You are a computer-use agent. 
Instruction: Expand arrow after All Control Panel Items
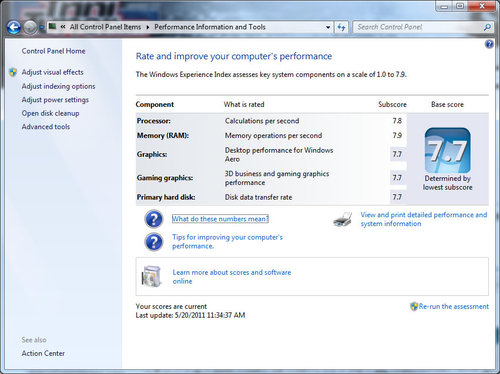148,27
